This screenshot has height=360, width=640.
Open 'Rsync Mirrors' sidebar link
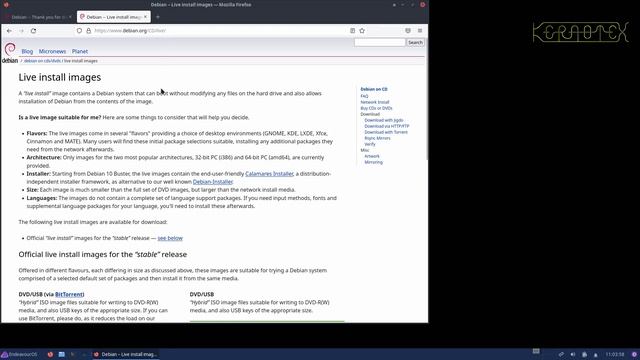[x=377, y=138]
